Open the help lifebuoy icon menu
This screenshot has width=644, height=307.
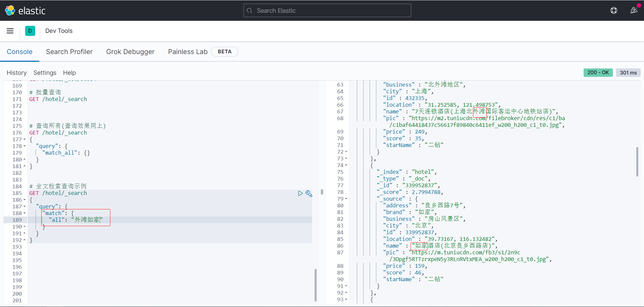(613, 10)
